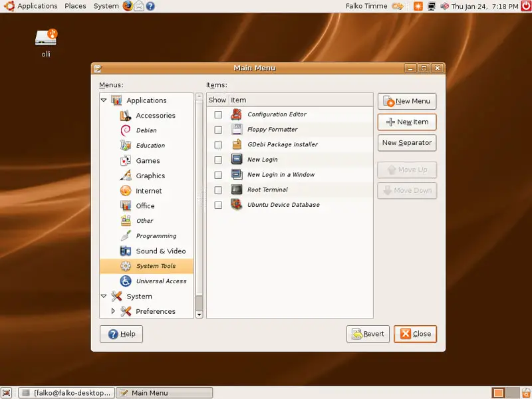The width and height of the screenshot is (532, 399).
Task: Click the Help icon in top panel
Action: 150,6
